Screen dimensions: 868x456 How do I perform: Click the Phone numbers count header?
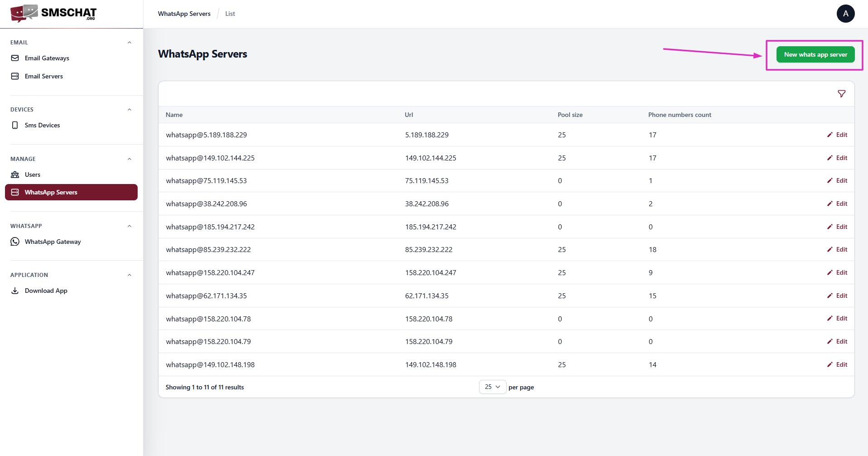point(680,115)
